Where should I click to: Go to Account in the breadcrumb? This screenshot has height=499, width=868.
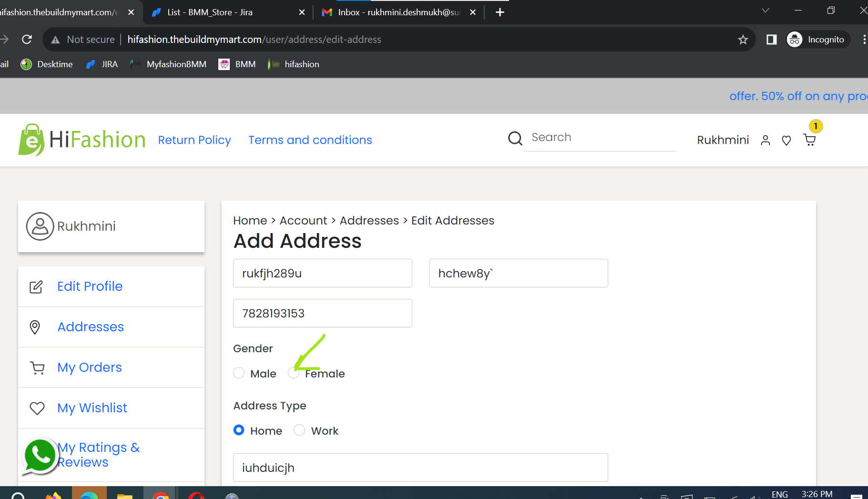(x=303, y=221)
